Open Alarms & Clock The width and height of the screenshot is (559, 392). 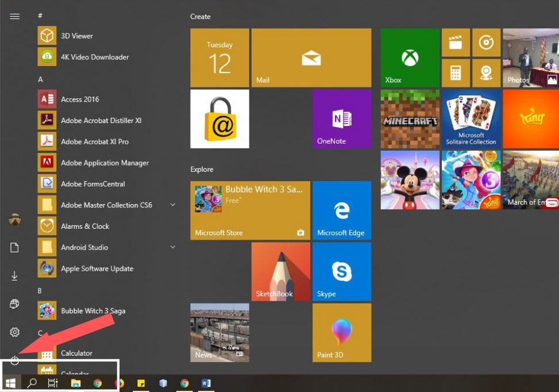coord(84,226)
